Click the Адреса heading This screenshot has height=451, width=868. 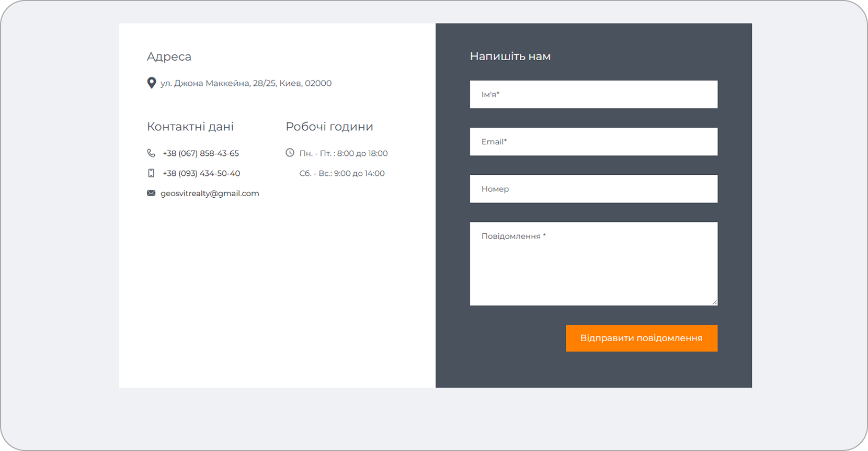click(x=169, y=57)
